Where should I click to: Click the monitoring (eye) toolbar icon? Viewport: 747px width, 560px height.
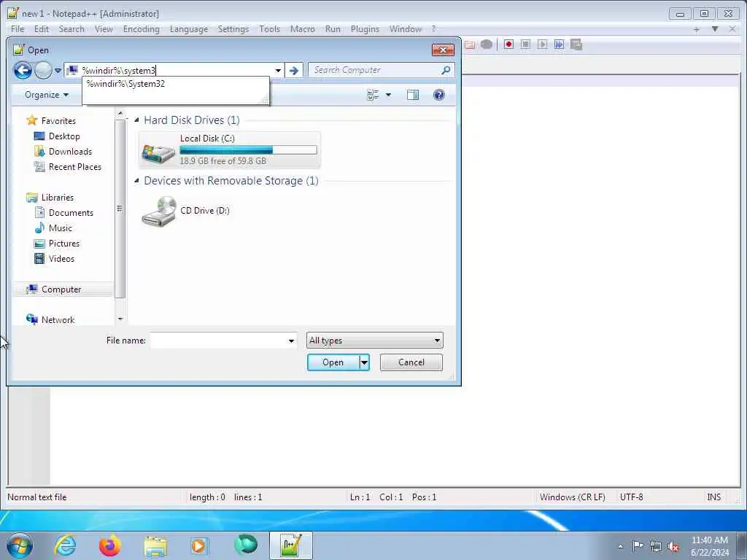(x=487, y=44)
